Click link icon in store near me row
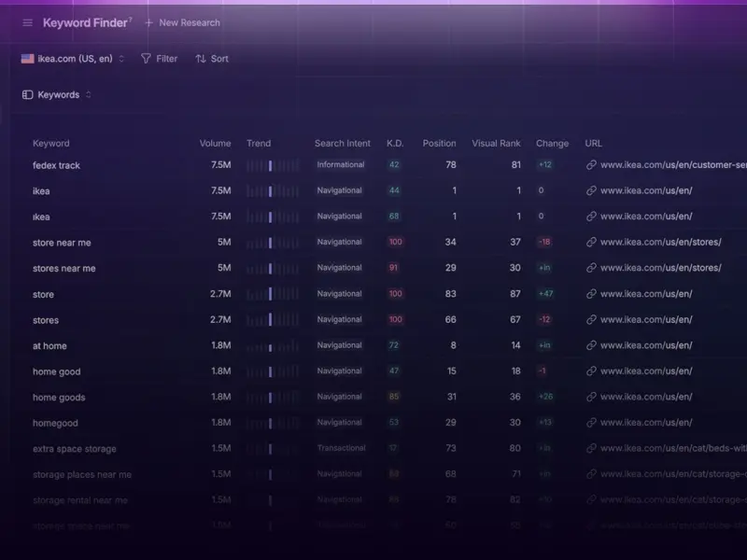 point(591,242)
